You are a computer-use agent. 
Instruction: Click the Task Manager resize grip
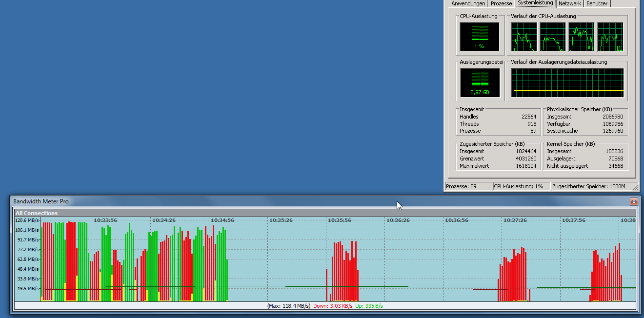pos(636,187)
